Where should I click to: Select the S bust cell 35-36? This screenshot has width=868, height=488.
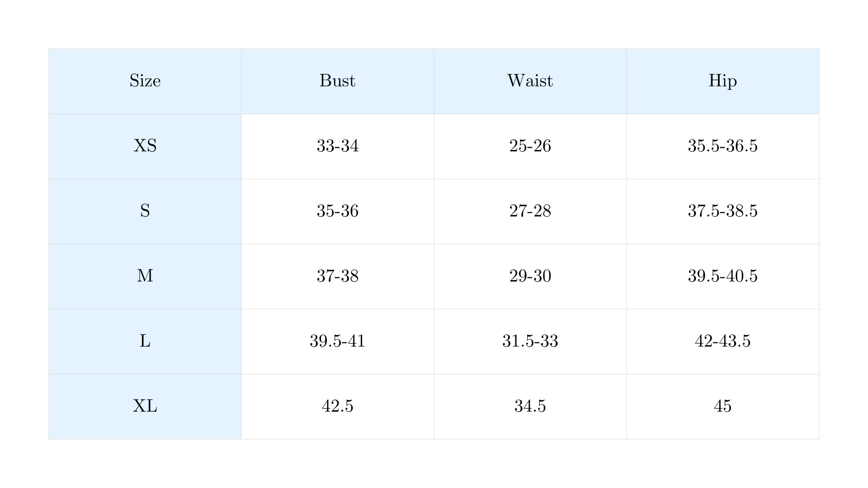click(x=337, y=211)
